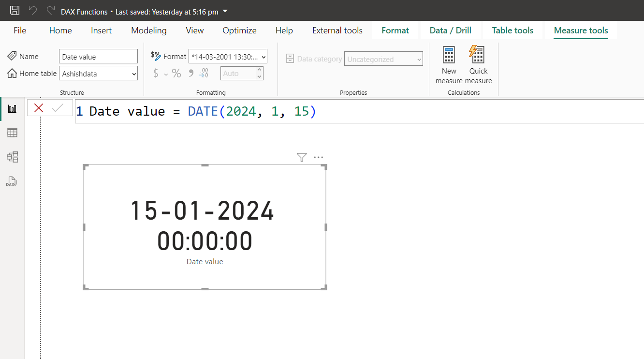644x359 pixels.
Task: Commit the formula with the checkmark
Action: (x=58, y=108)
